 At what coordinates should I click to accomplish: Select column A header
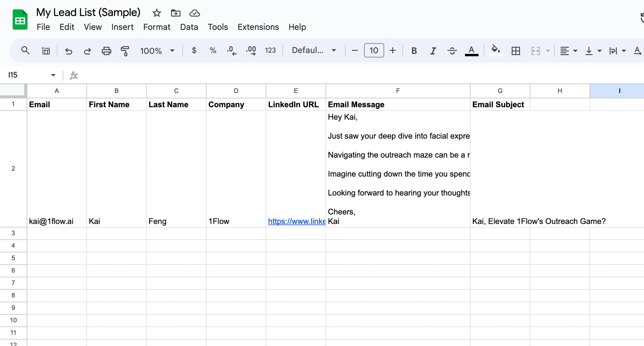(57, 91)
